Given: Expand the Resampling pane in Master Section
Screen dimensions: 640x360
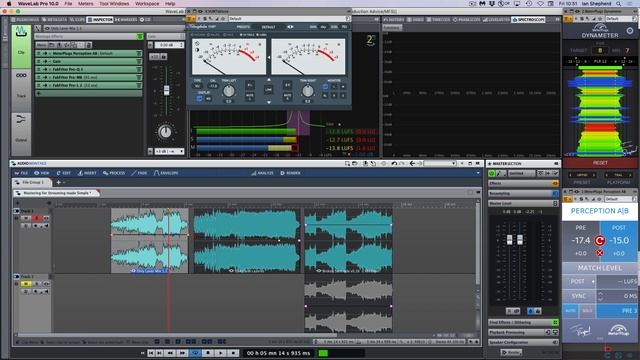Looking at the screenshot, I should point(523,193).
